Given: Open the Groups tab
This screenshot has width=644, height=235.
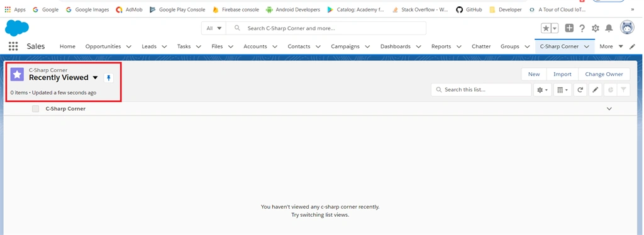Looking at the screenshot, I should [x=509, y=46].
